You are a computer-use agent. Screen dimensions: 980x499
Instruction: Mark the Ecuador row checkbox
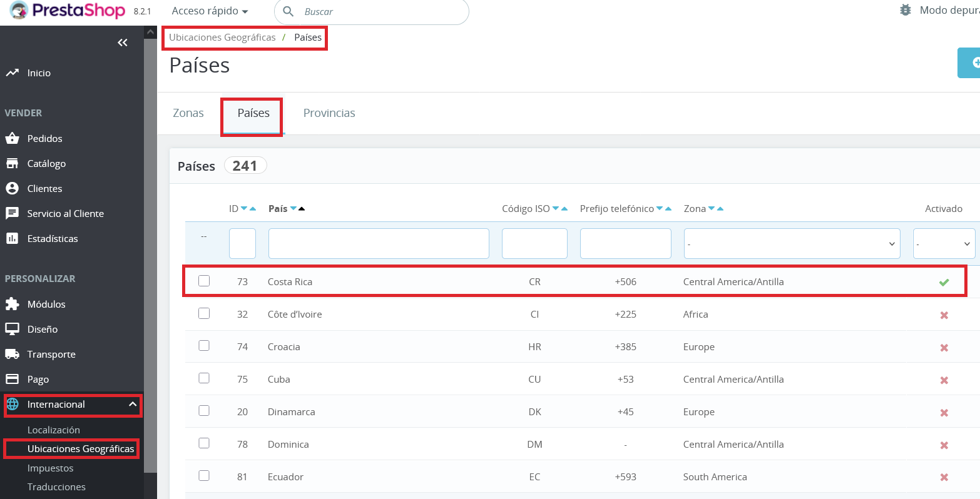(x=204, y=476)
